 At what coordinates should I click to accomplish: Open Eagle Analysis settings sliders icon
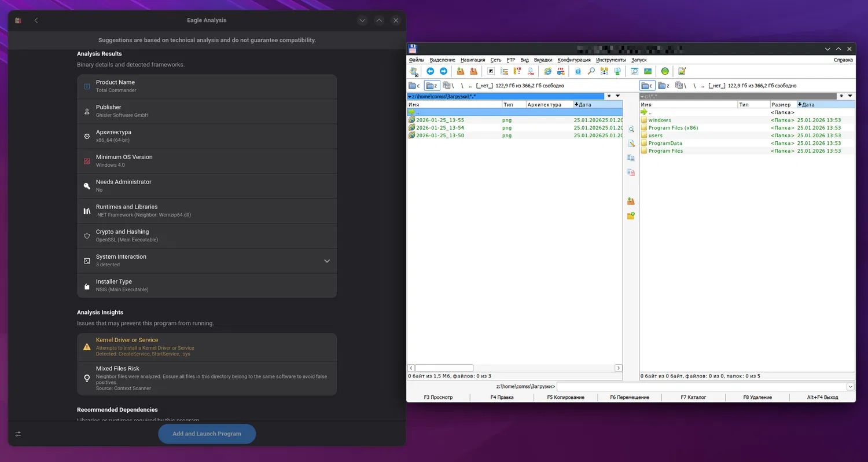coord(19,434)
